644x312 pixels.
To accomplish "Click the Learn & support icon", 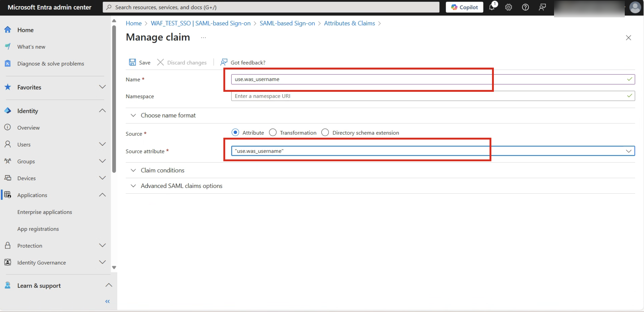I will coord(8,285).
